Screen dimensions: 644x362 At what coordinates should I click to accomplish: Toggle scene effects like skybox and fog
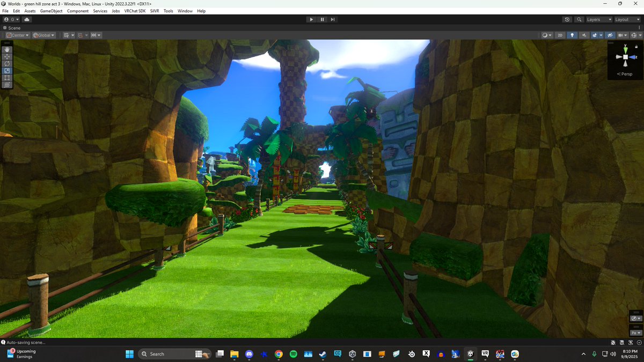[x=595, y=35]
